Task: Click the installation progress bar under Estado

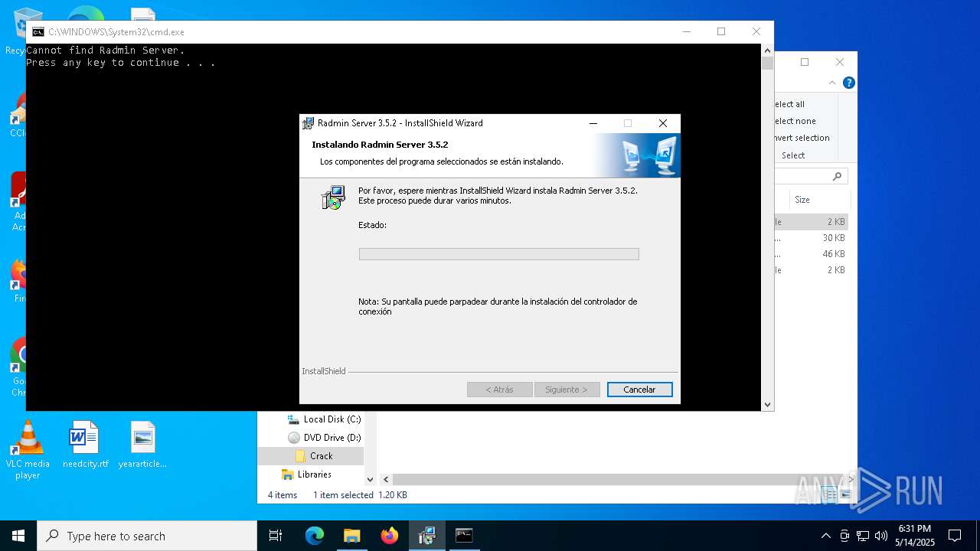Action: point(498,254)
